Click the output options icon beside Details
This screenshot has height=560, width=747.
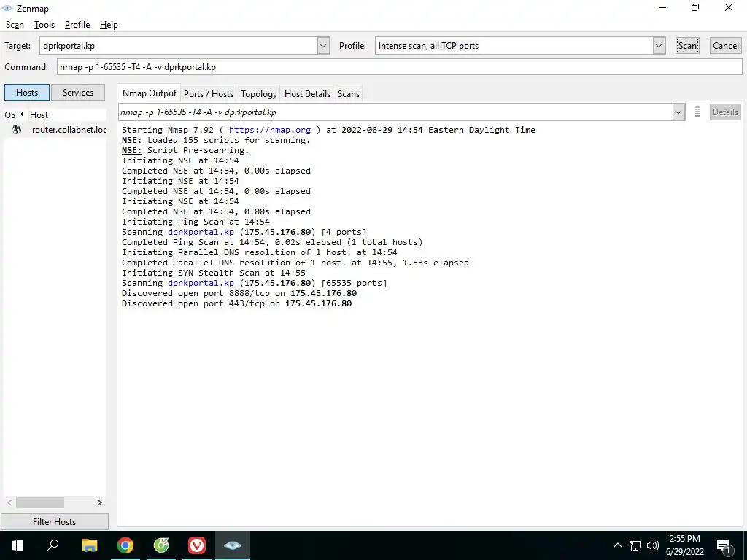tap(697, 112)
